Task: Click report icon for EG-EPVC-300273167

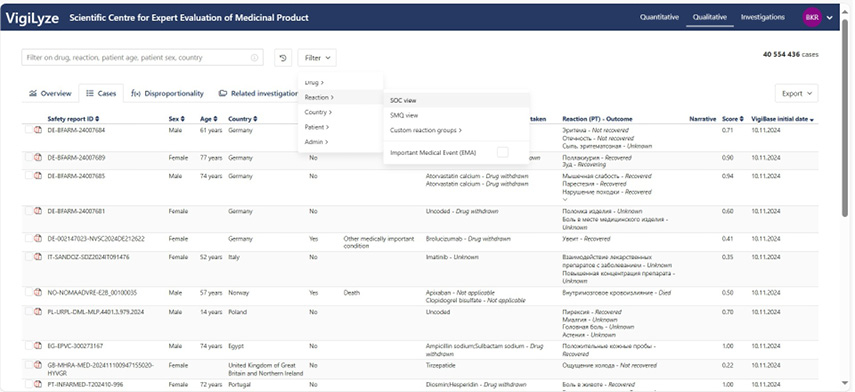Action: 38,346
